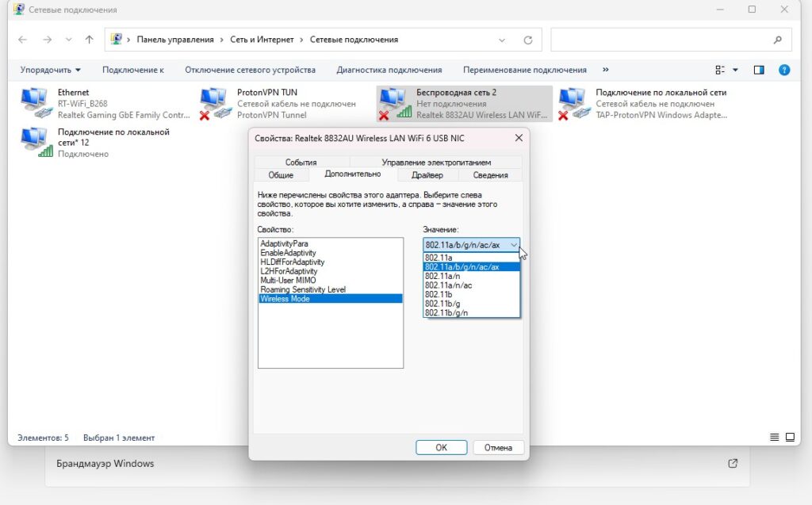
Task: Expand the toolbar overflow chevron
Action: coord(605,70)
